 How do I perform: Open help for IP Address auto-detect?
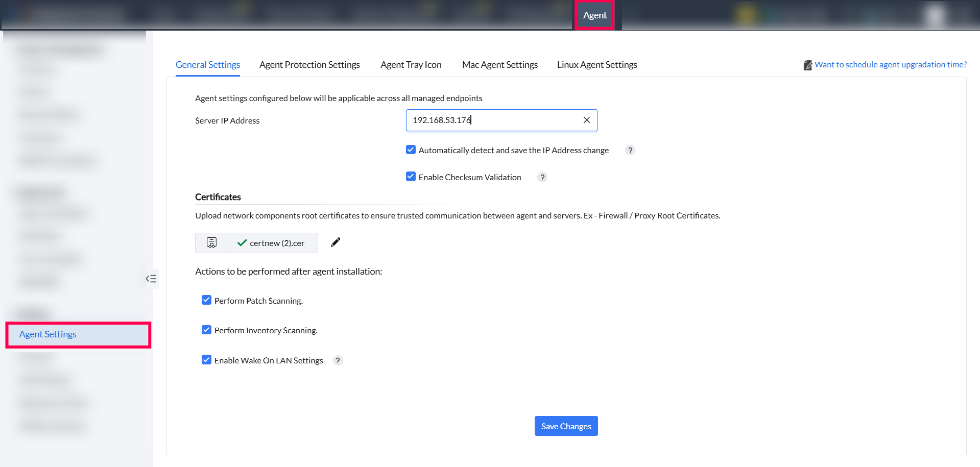[630, 150]
